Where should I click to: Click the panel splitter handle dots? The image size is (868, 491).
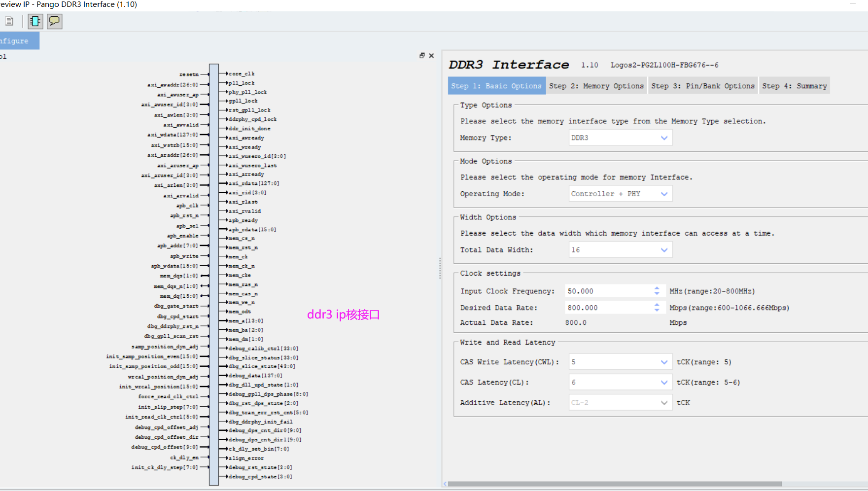click(440, 268)
